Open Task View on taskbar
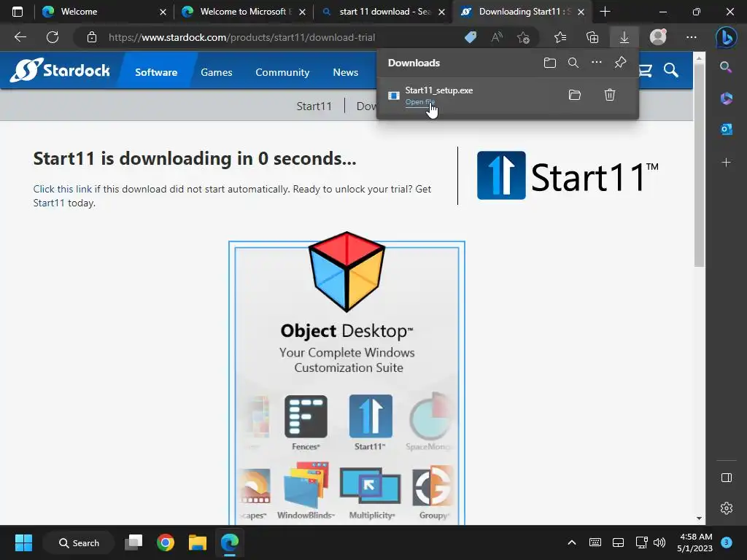The height and width of the screenshot is (560, 747). [x=133, y=542]
